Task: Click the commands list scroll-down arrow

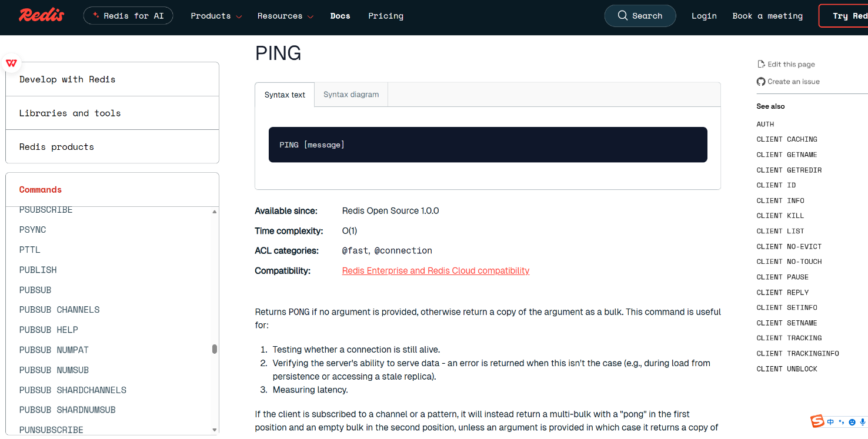Action: click(215, 430)
